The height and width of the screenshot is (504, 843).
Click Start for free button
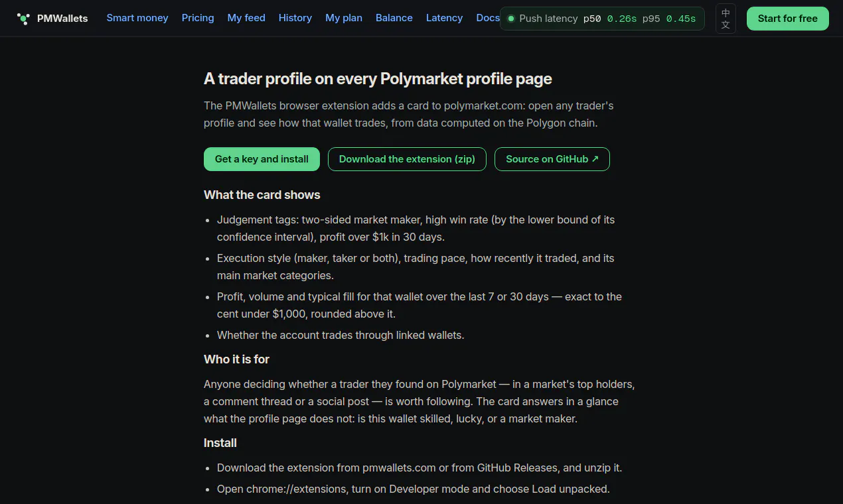pyautogui.click(x=788, y=19)
